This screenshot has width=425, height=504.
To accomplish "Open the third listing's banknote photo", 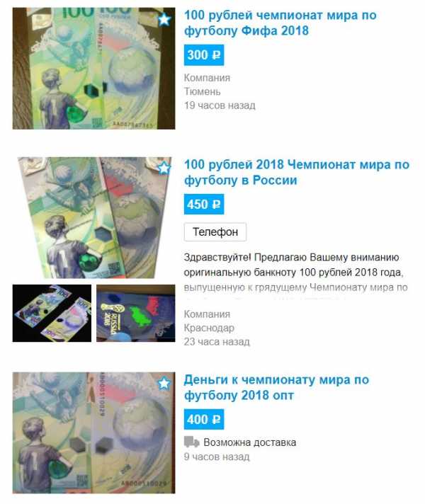I will click(94, 433).
